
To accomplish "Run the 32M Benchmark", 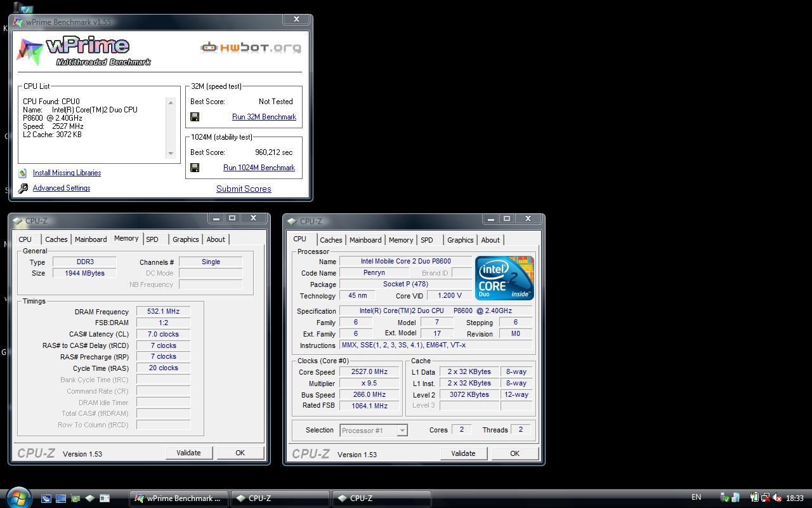I will pyautogui.click(x=264, y=117).
